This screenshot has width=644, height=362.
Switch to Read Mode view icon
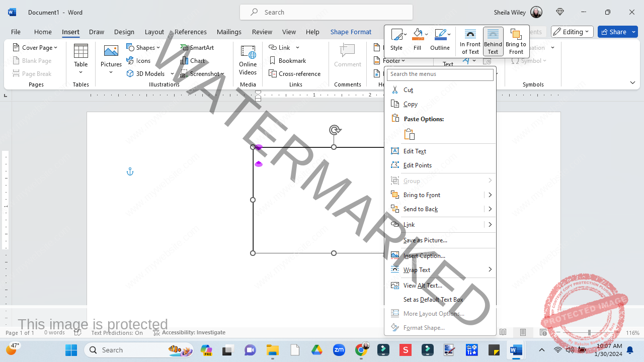[x=503, y=332]
